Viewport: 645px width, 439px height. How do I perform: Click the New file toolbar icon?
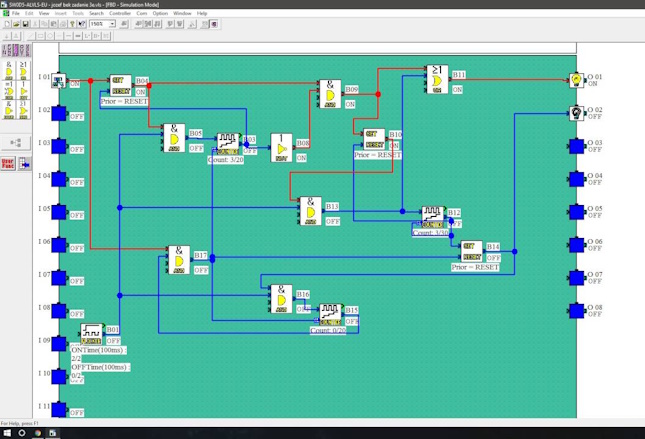point(7,24)
